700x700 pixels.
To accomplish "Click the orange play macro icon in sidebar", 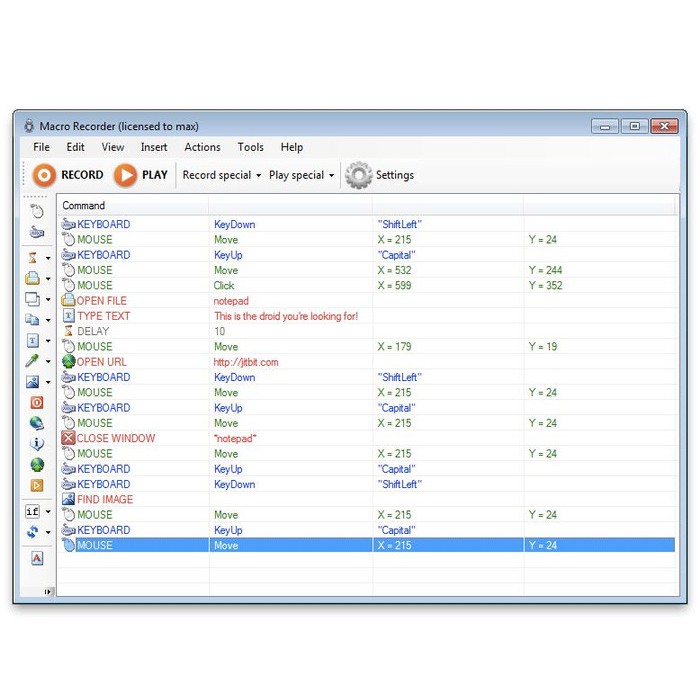I will (x=37, y=485).
